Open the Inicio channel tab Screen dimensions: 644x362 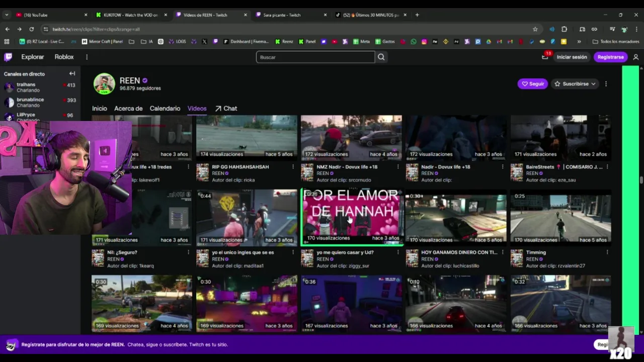99,109
